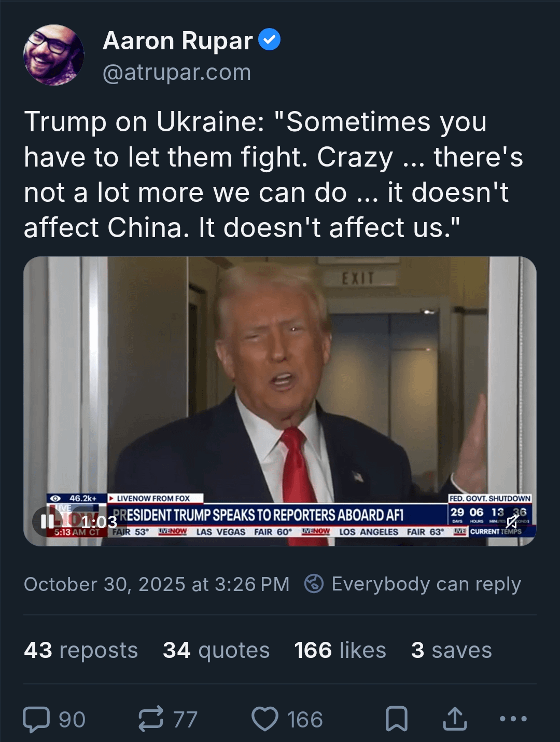Image resolution: width=560 pixels, height=742 pixels.
Task: Toggle the bookmark save icon
Action: click(397, 719)
